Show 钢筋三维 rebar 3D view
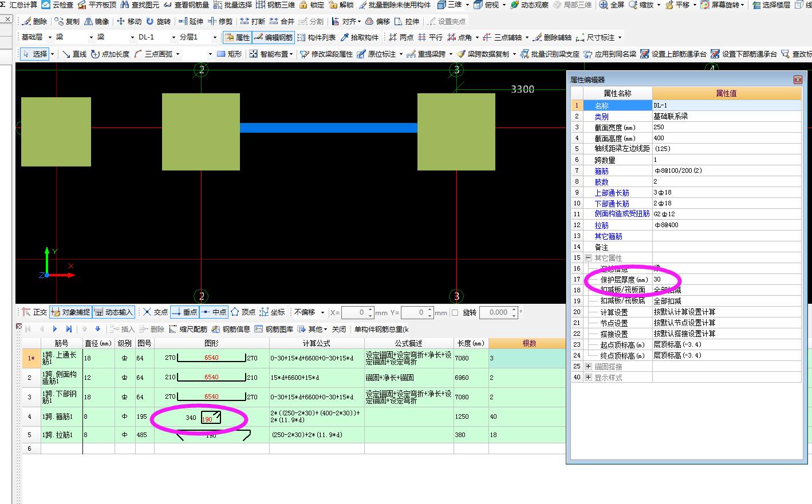The width and height of the screenshot is (812, 504). [275, 5]
